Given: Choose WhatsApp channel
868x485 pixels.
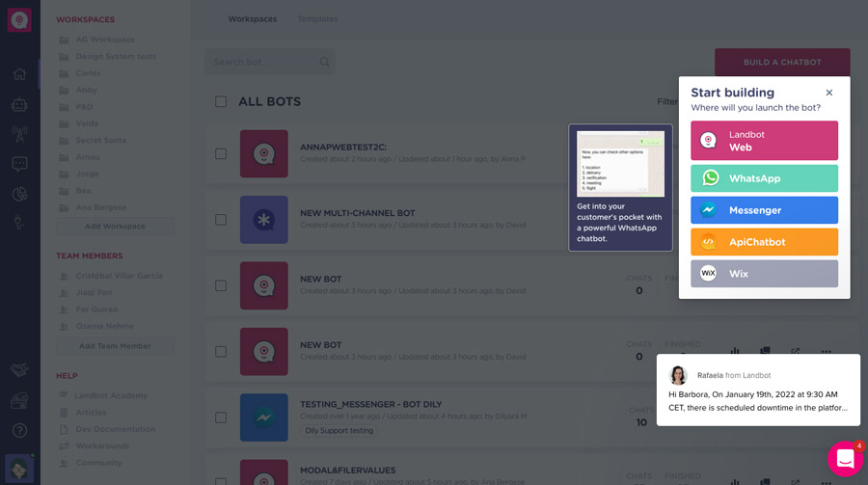Looking at the screenshot, I should (x=764, y=178).
